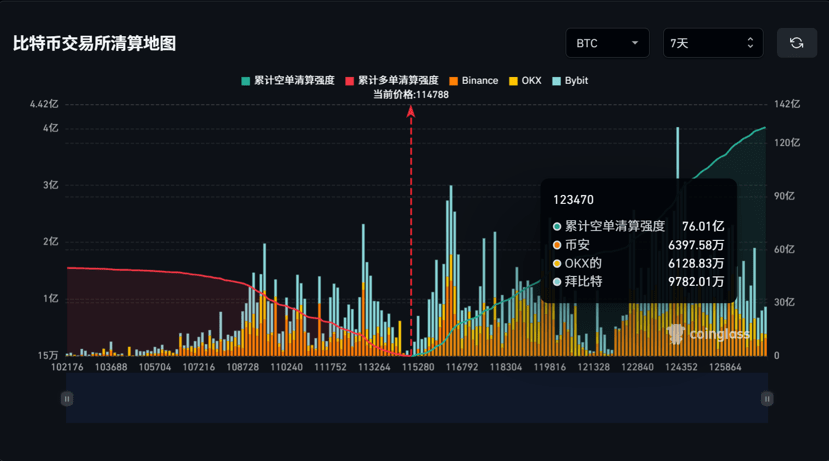Click right axis label 60亿

point(784,250)
